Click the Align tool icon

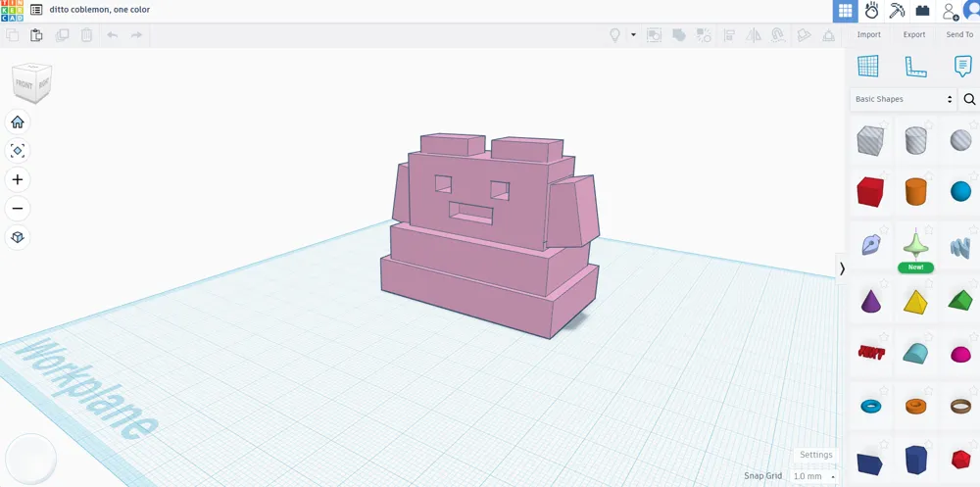tap(729, 35)
